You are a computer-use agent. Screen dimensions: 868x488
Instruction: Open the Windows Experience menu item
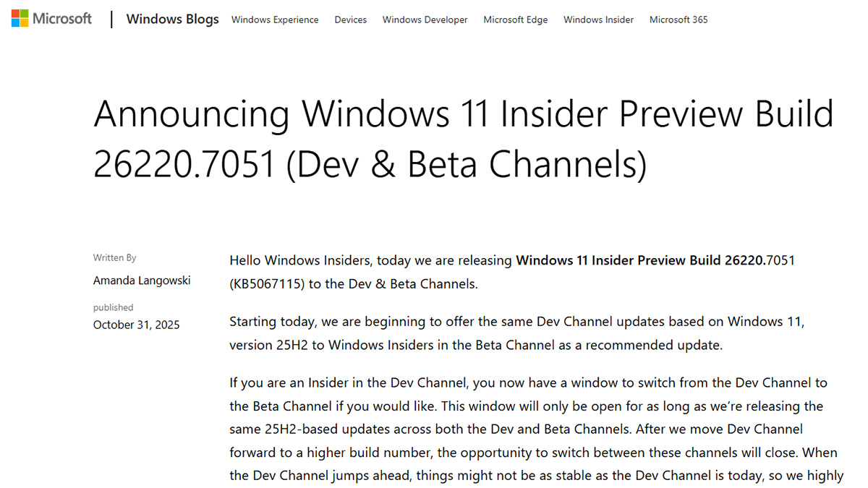tap(275, 20)
